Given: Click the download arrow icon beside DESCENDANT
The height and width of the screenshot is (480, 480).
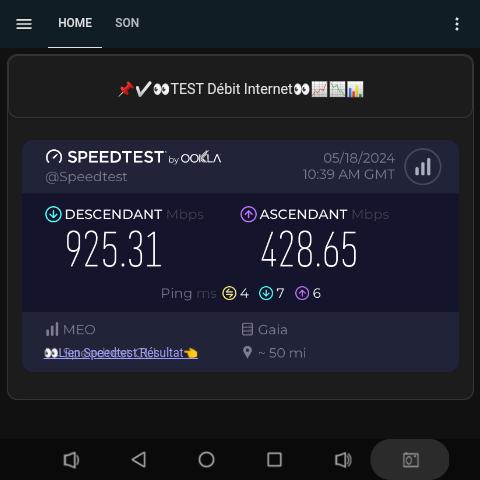Looking at the screenshot, I should (x=53, y=214).
